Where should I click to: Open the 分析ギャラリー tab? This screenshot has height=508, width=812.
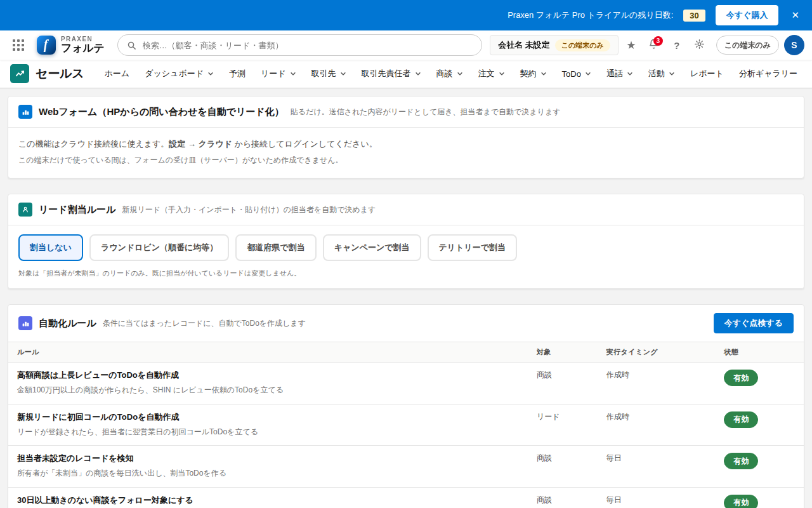[x=768, y=74]
